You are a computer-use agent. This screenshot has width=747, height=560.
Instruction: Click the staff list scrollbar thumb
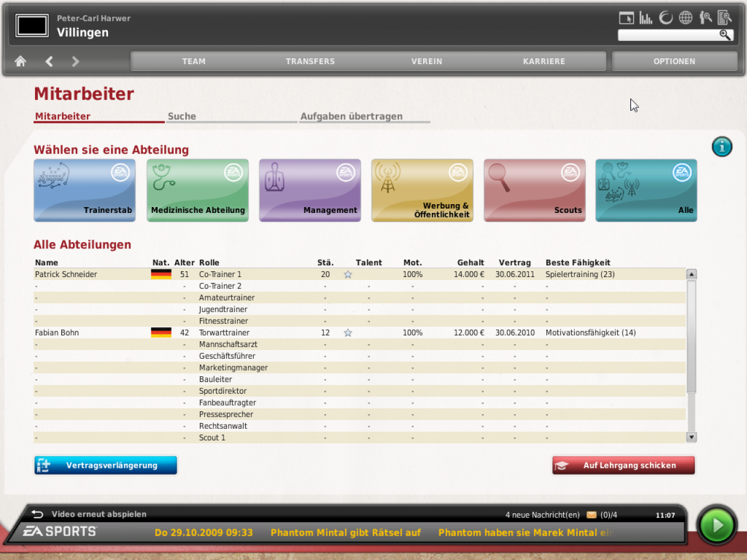692,337
